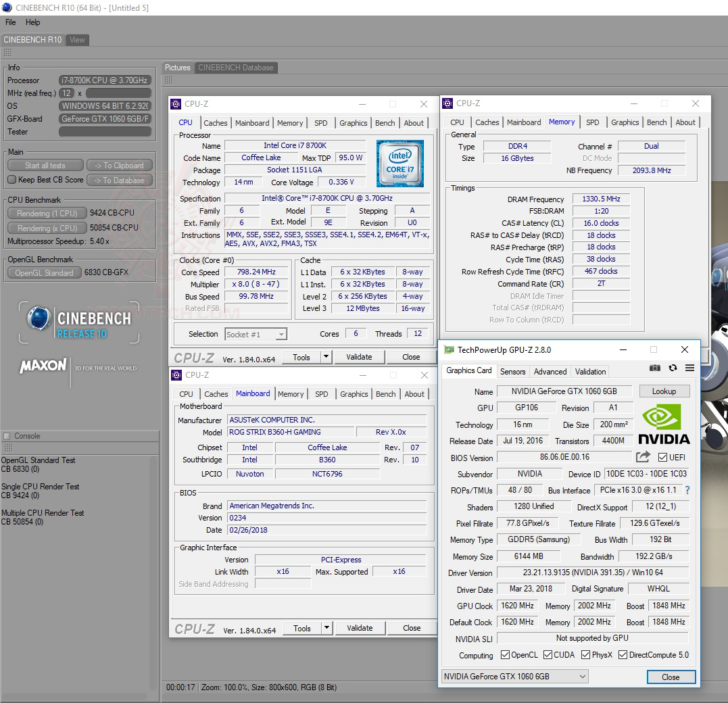This screenshot has height=703, width=728.
Task: Click the GPU-Z camera screenshot icon
Action: point(654,368)
